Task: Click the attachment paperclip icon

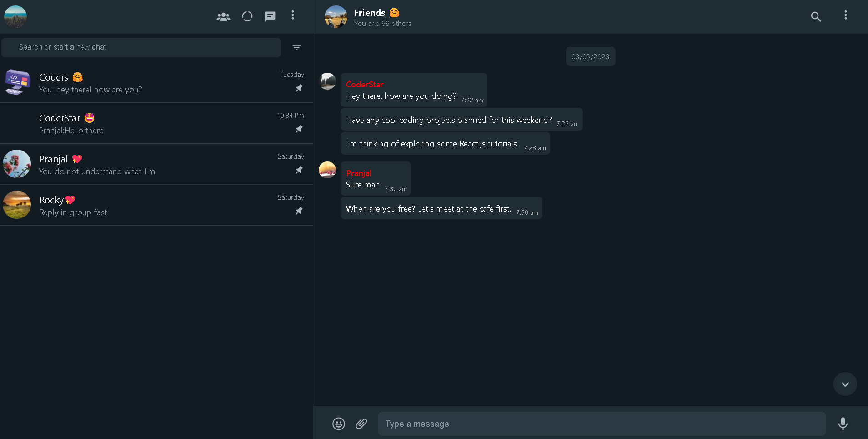Action: point(361,424)
